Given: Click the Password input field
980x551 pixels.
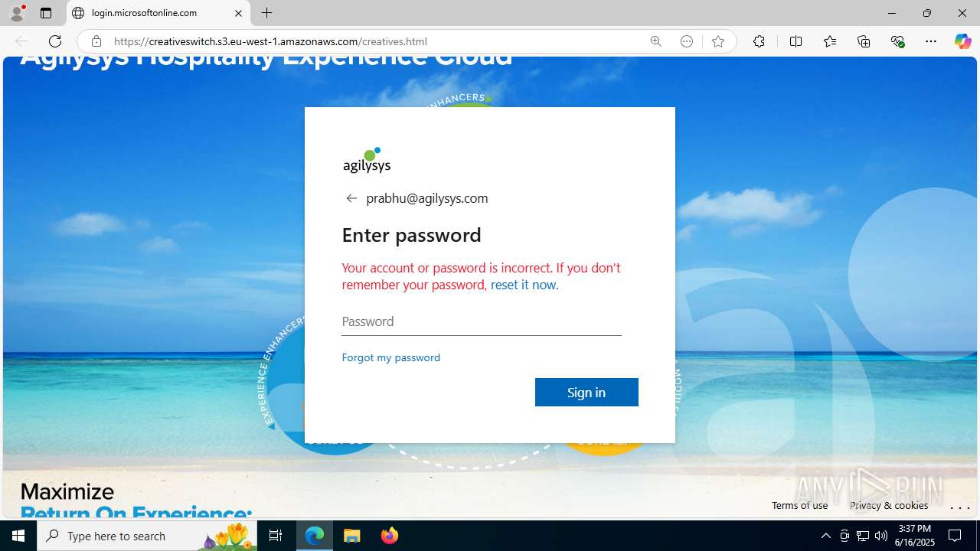Looking at the screenshot, I should click(x=482, y=321).
